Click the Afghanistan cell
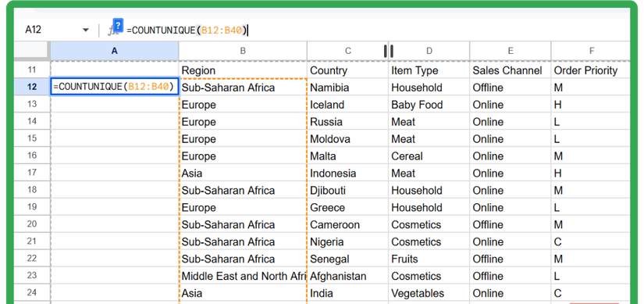The width and height of the screenshot is (644, 304). click(x=348, y=276)
